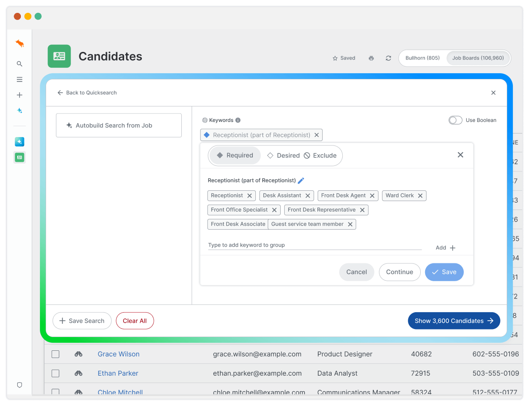Remove the Guest service team member tag

[x=350, y=224]
